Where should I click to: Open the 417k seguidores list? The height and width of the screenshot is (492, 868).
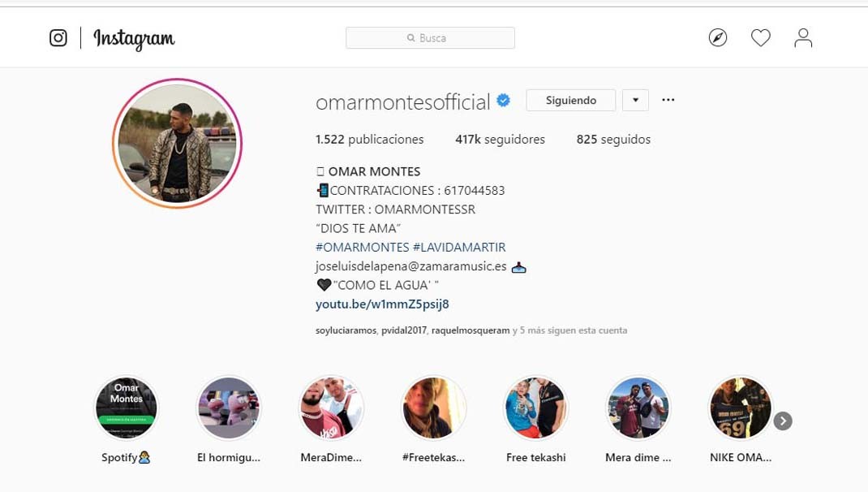[x=500, y=139]
